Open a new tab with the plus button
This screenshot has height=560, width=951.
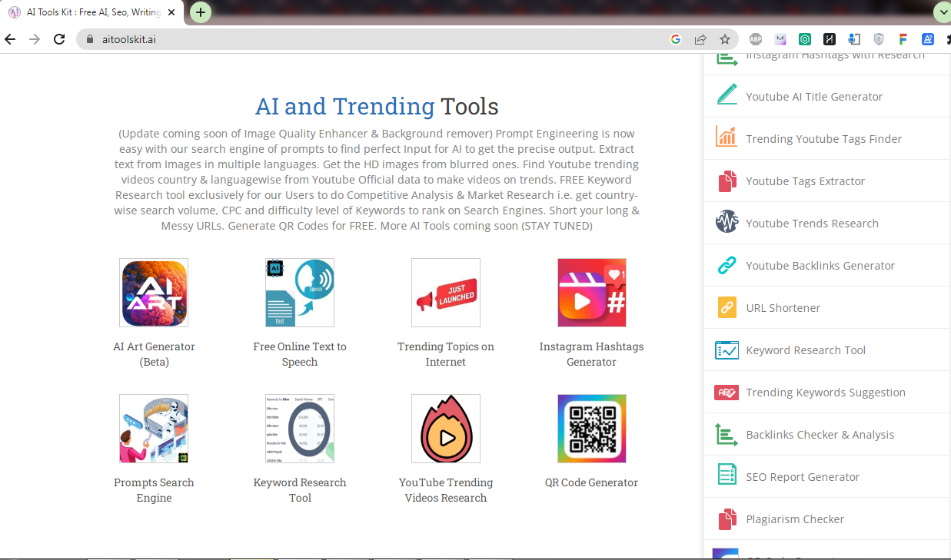(200, 12)
